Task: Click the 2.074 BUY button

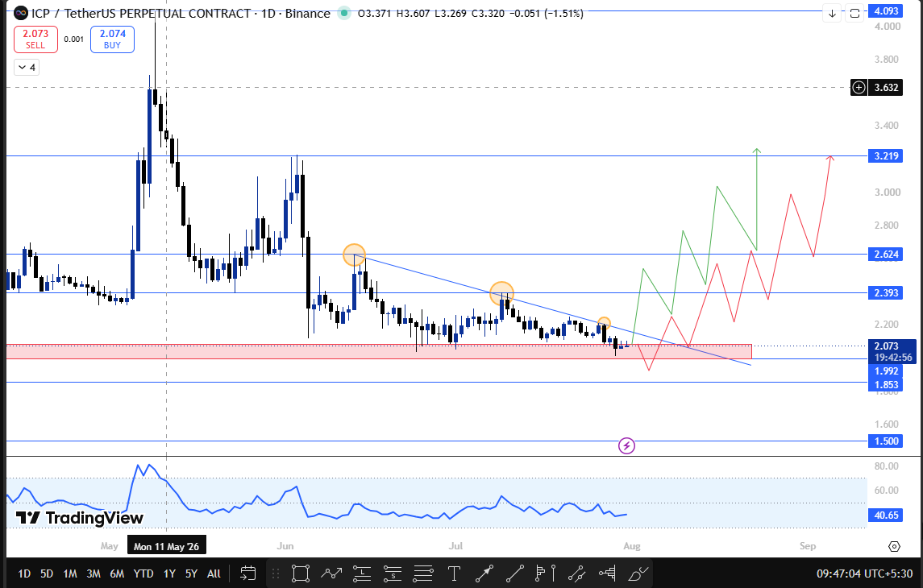Action: click(x=112, y=39)
